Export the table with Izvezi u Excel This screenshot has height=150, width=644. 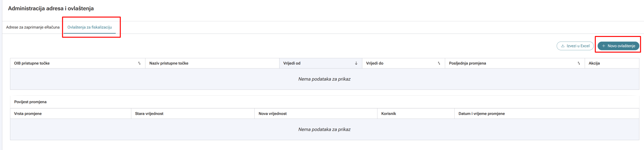pyautogui.click(x=575, y=46)
